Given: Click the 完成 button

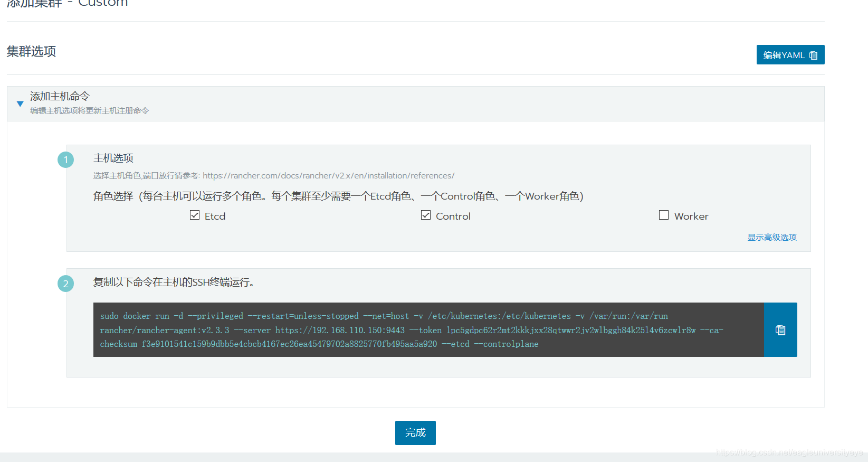Looking at the screenshot, I should point(415,433).
